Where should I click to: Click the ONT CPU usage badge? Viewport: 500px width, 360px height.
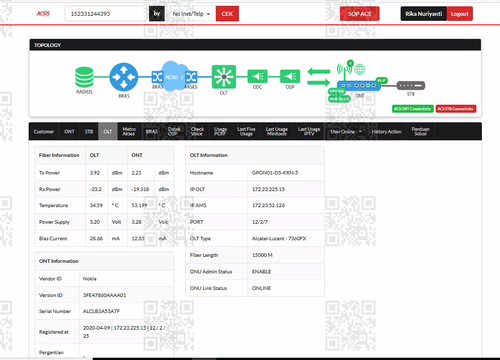point(337,91)
